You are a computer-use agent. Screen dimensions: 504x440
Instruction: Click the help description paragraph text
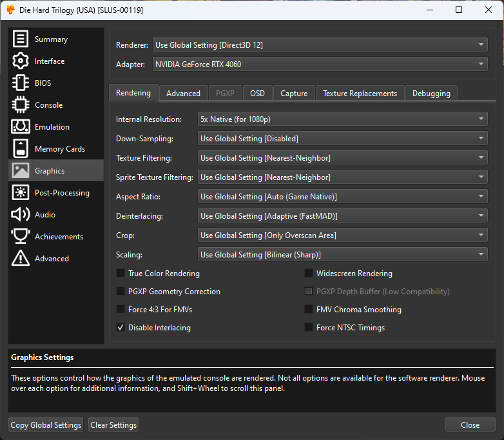tap(248, 383)
